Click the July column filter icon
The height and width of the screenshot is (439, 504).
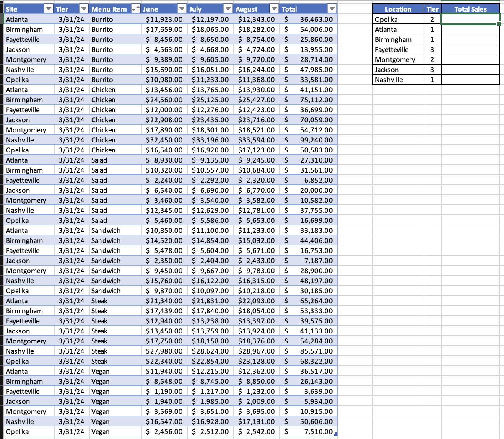click(x=228, y=9)
